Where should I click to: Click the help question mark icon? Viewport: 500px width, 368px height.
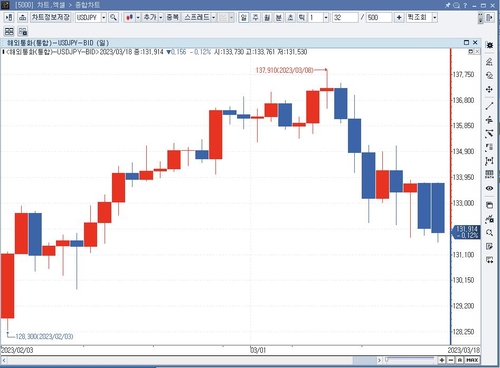[465, 5]
